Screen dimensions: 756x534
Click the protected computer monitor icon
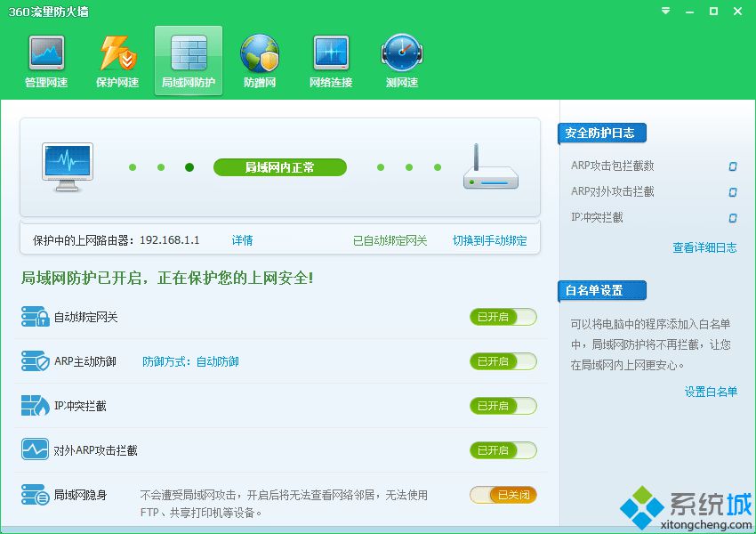point(68,166)
